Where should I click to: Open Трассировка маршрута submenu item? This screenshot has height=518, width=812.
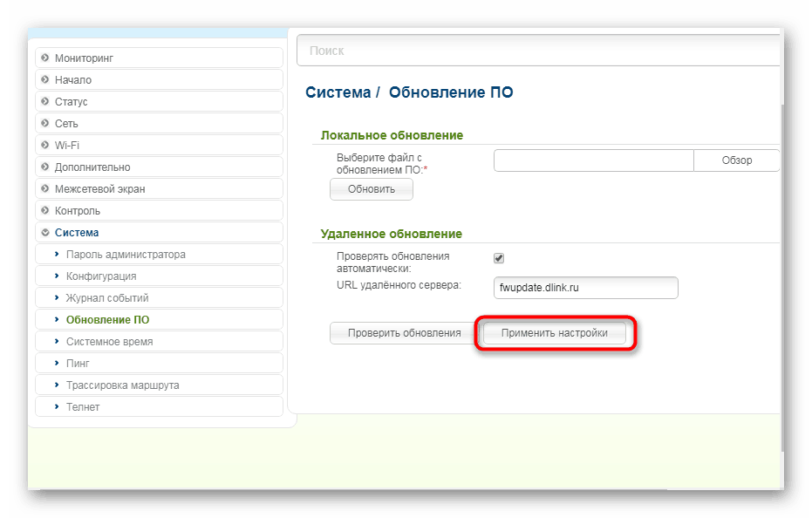(159, 385)
